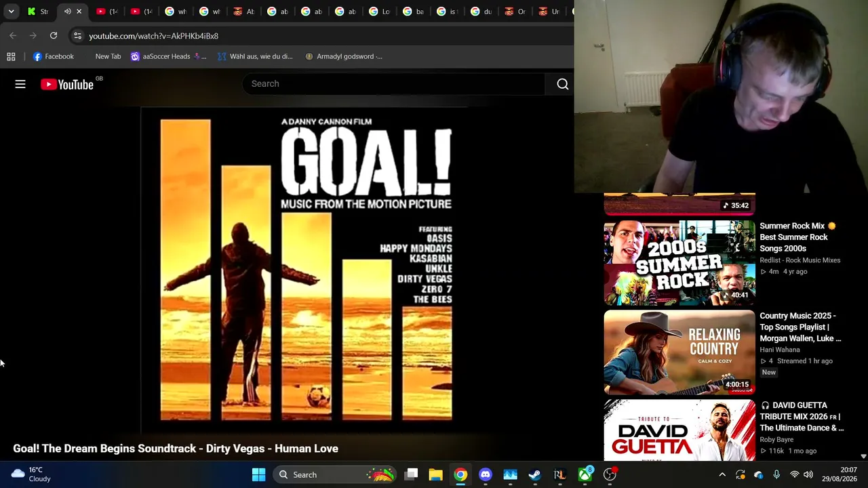Open 'DAVID GUETTA TRIBUTE MIX 2026' title
The height and width of the screenshot is (488, 868).
(802, 417)
